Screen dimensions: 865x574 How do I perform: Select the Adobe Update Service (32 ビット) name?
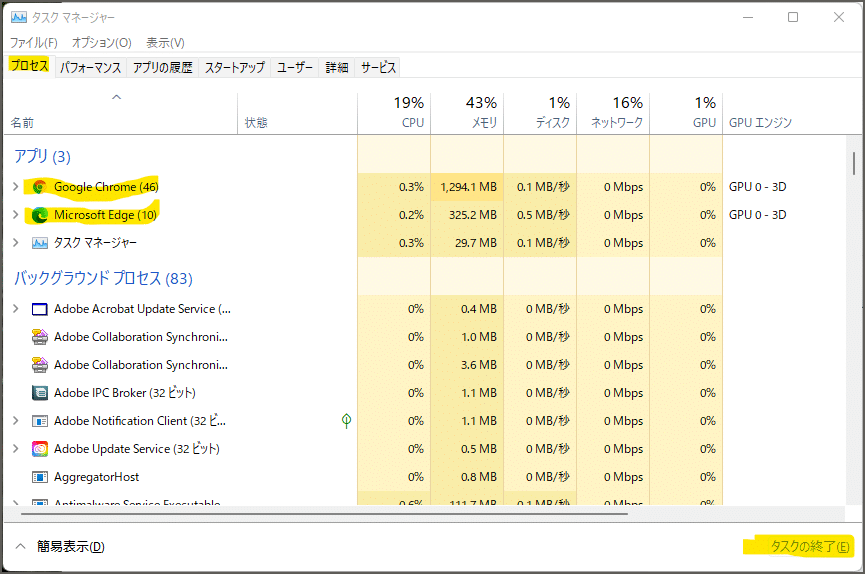[x=137, y=449]
